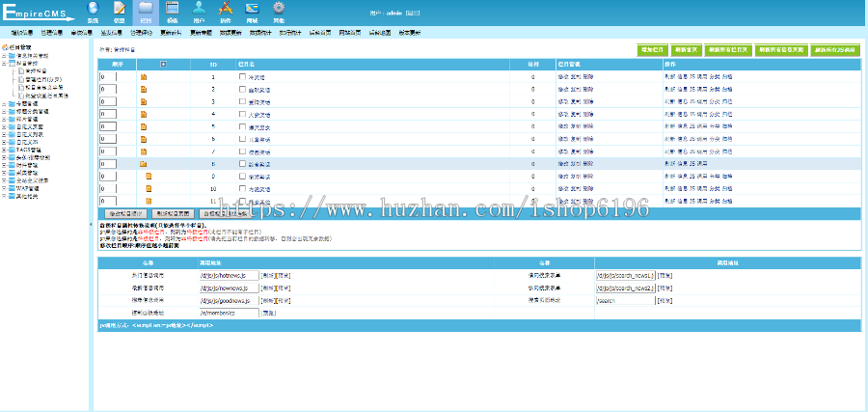Click the column page icon in row ID 6
The image size is (868, 412).
click(144, 139)
